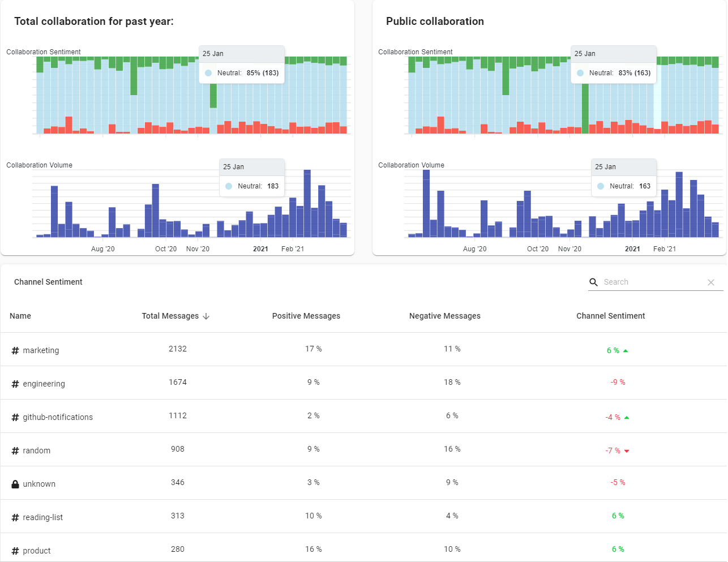Click the hash icon beside marketing

pos(15,350)
